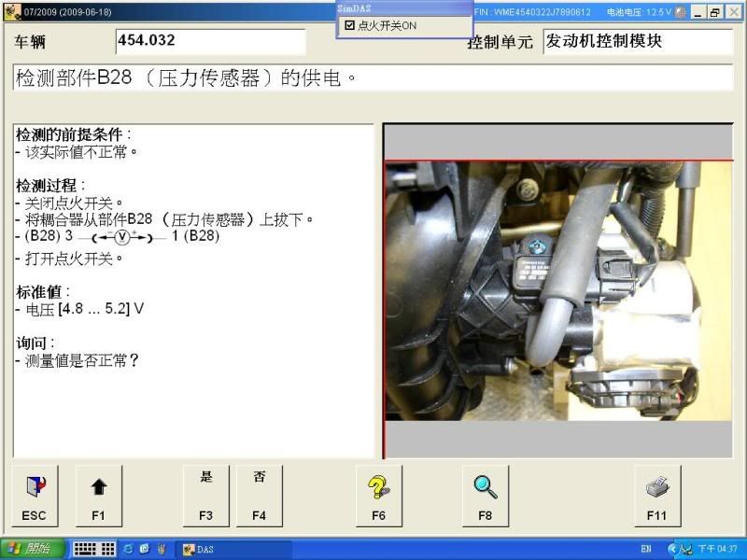Click the control unit field 发动机控制模块
The image size is (747, 560).
coord(639,42)
